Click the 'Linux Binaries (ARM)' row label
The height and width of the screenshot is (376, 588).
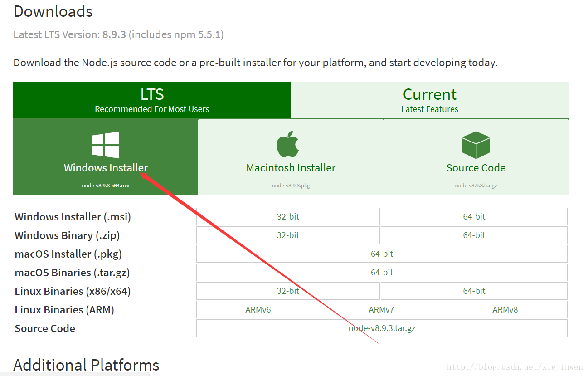click(64, 310)
